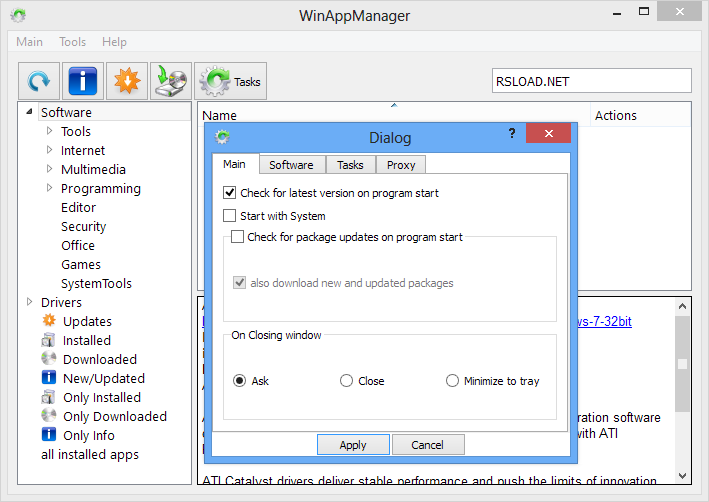Switch to the Tasks tab in Dialog
The width and height of the screenshot is (709, 502).
(350, 165)
